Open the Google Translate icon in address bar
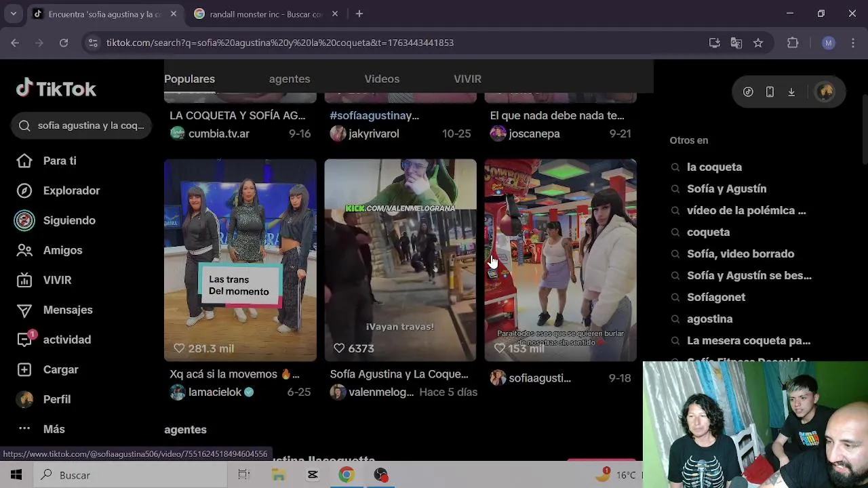This screenshot has width=868, height=488. [736, 43]
